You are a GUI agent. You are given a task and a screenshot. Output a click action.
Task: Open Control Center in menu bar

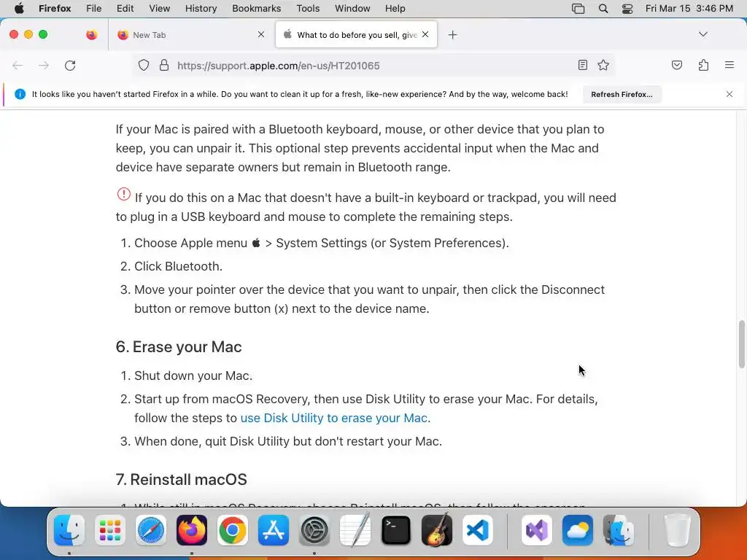click(x=627, y=9)
